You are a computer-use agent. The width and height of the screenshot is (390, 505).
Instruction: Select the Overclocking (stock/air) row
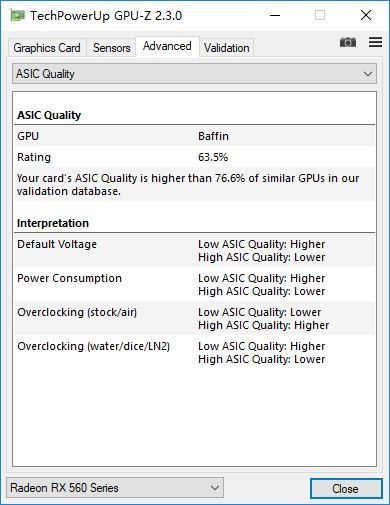(194, 318)
